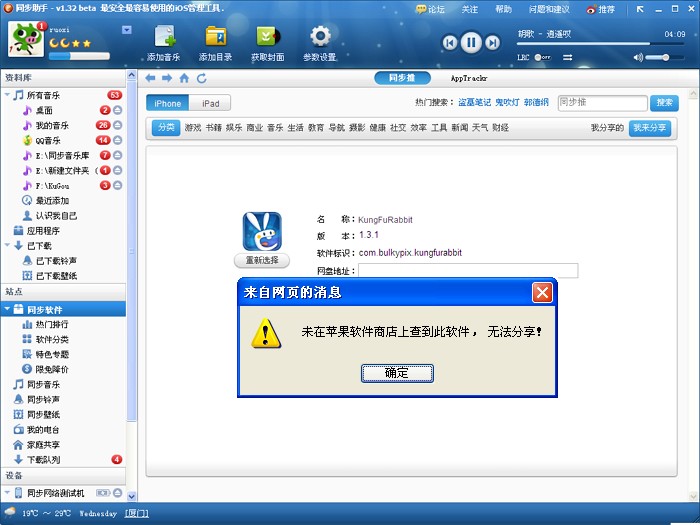Open 已下载壁纸 downloaded wallpapers

[56, 276]
